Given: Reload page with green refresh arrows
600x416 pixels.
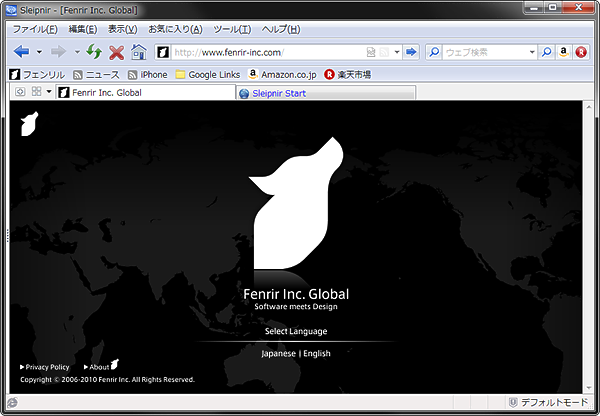Looking at the screenshot, I should point(94,51).
